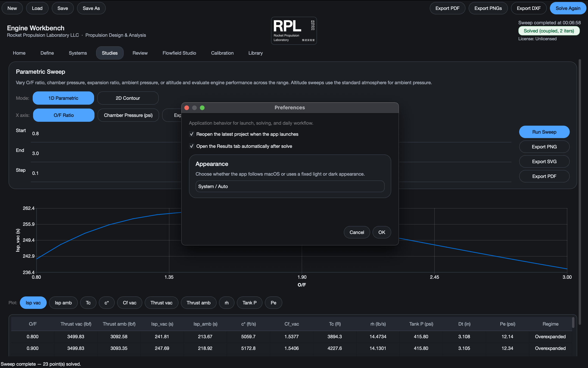Click the green zoom button on Preferences
Viewport: 588px width, 368px height.
pos(202,108)
